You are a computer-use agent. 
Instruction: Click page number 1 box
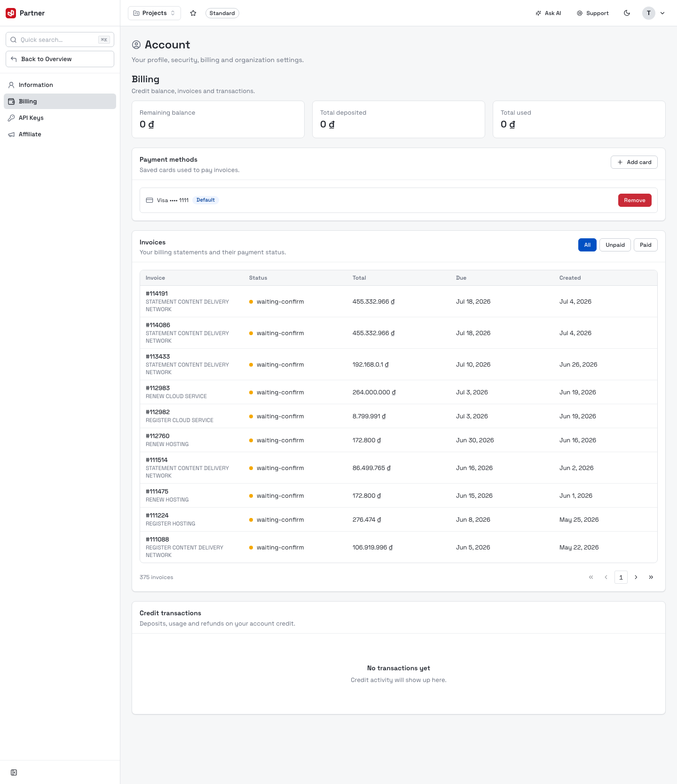click(621, 577)
